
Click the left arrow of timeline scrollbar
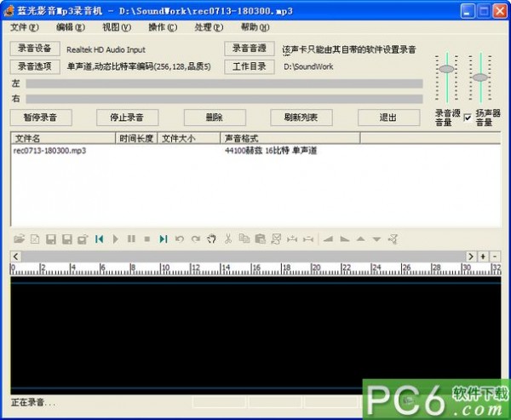[x=16, y=256]
